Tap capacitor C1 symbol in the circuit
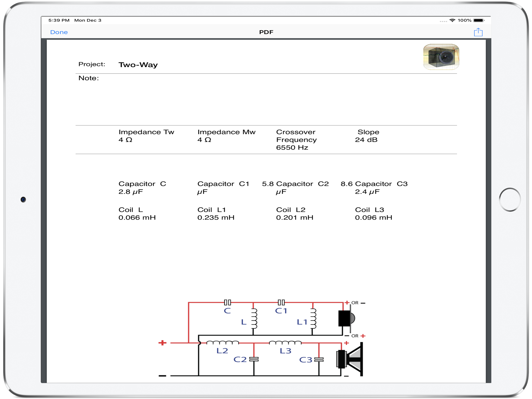Image resolution: width=532 pixels, height=399 pixels. click(x=281, y=302)
